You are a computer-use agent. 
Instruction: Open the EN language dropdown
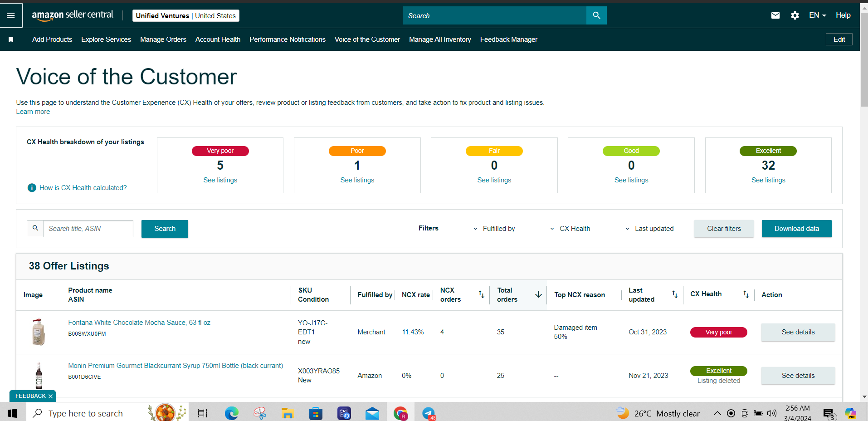tap(817, 15)
